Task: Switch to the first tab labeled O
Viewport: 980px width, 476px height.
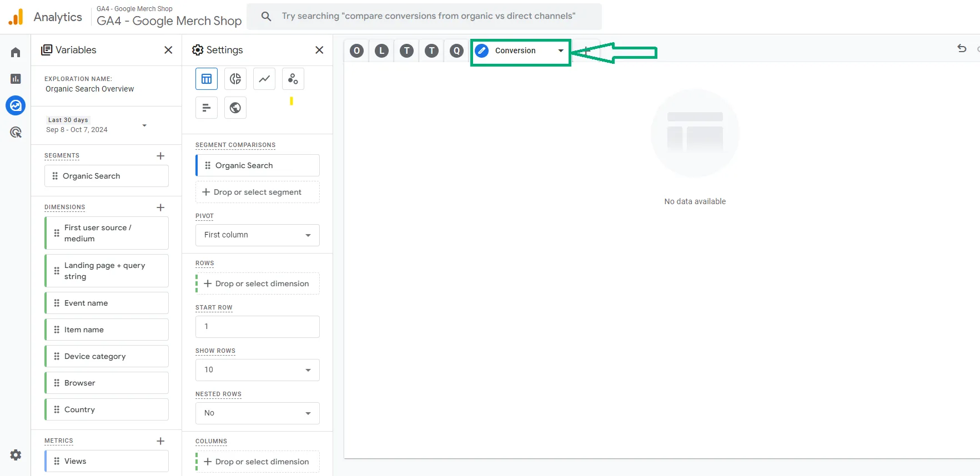Action: tap(357, 51)
